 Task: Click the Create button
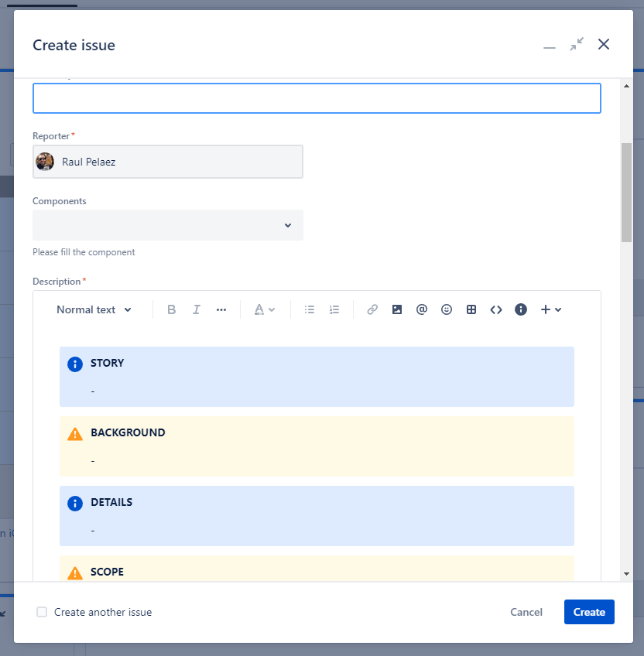coord(589,612)
